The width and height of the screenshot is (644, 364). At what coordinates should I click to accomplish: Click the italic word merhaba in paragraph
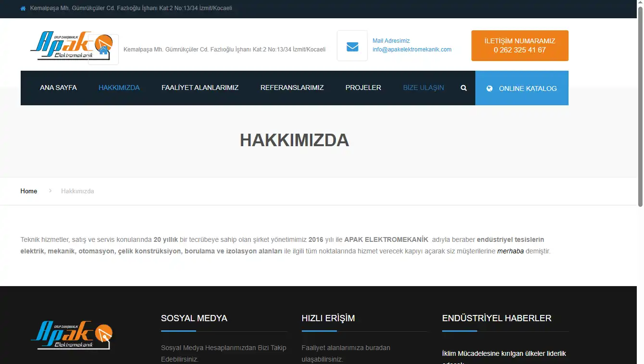tap(510, 251)
